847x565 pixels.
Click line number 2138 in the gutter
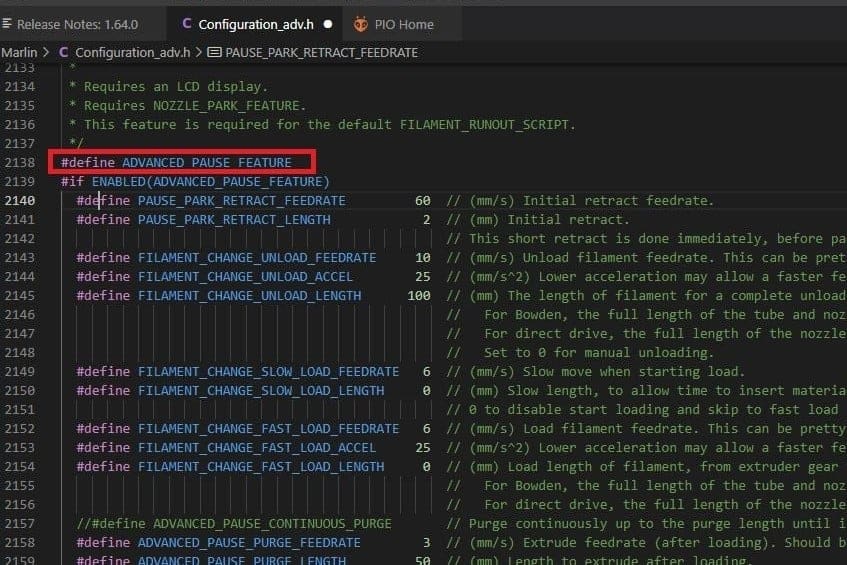19,162
